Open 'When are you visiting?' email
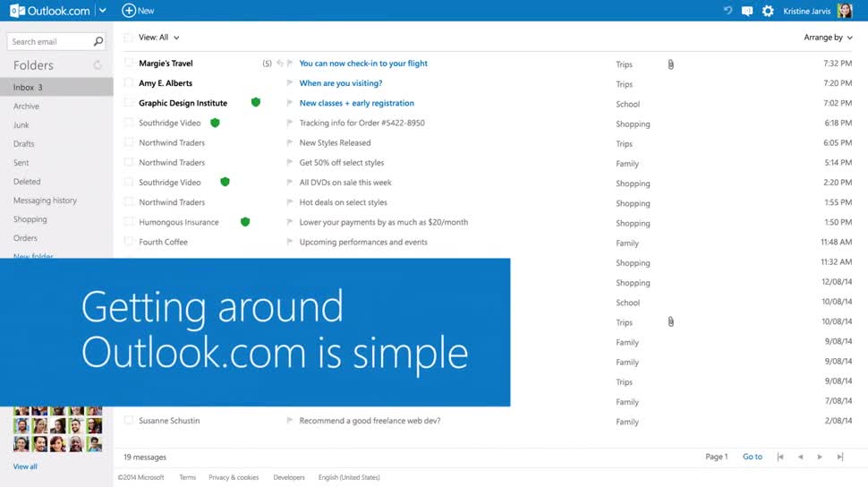 340,83
